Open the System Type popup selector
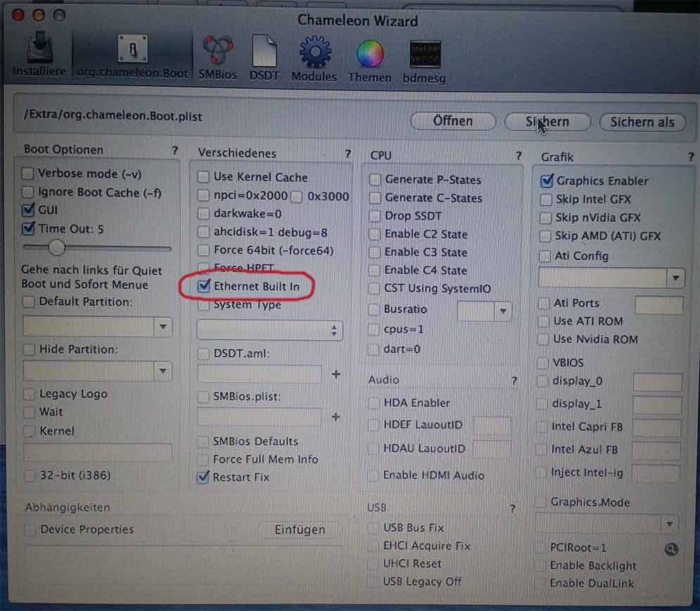 [269, 331]
